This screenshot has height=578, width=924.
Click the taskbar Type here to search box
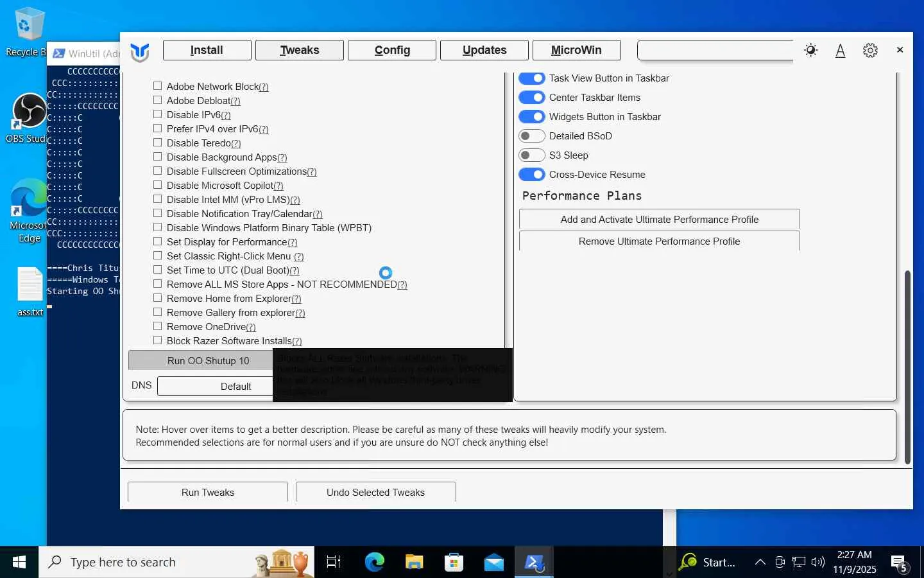pyautogui.click(x=176, y=562)
